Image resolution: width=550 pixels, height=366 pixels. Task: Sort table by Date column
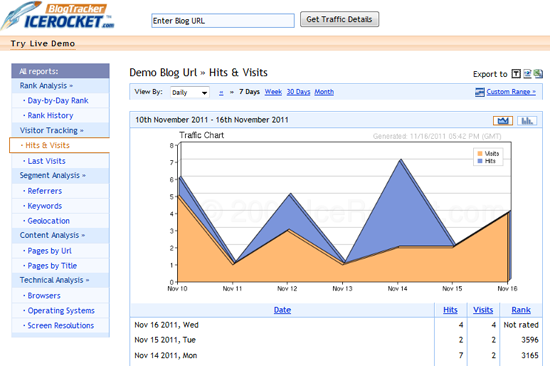pyautogui.click(x=282, y=310)
